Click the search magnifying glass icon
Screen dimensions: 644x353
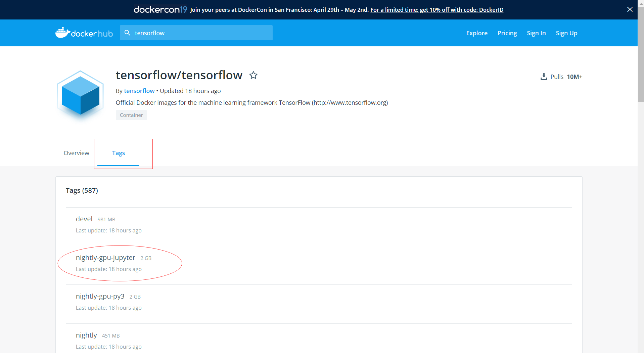(x=128, y=33)
